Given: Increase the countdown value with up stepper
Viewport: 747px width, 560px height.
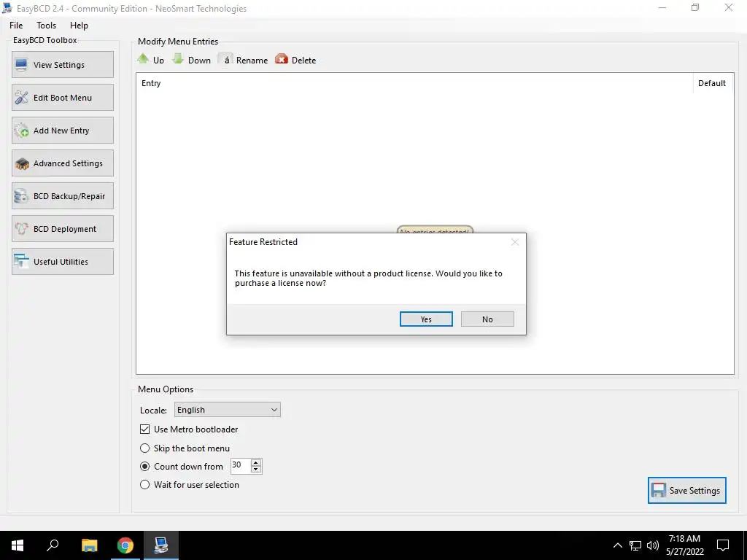Looking at the screenshot, I should (256, 462).
